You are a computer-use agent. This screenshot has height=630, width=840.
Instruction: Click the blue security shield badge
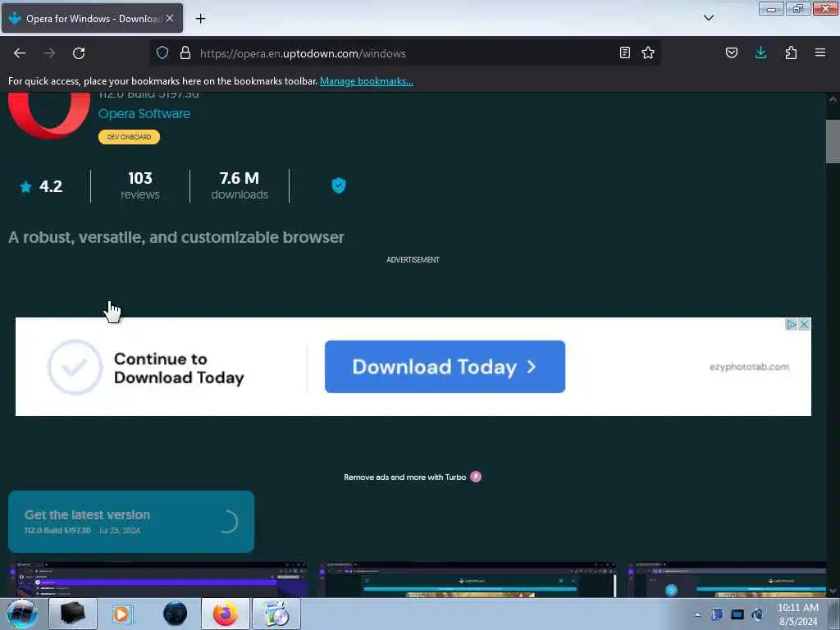(x=339, y=185)
